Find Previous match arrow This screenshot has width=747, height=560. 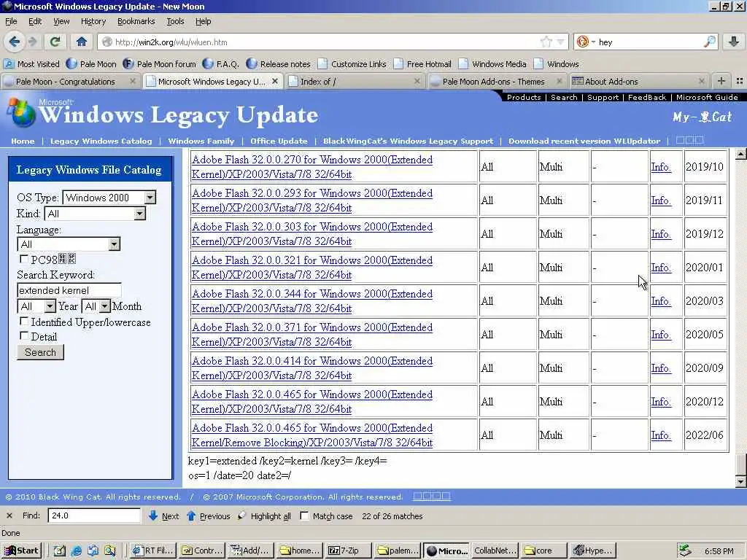click(208, 516)
